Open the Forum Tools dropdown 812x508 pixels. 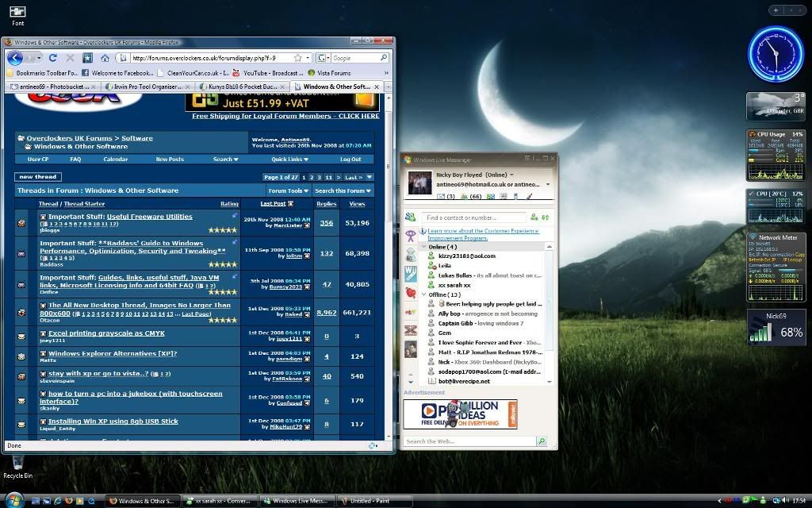point(288,190)
